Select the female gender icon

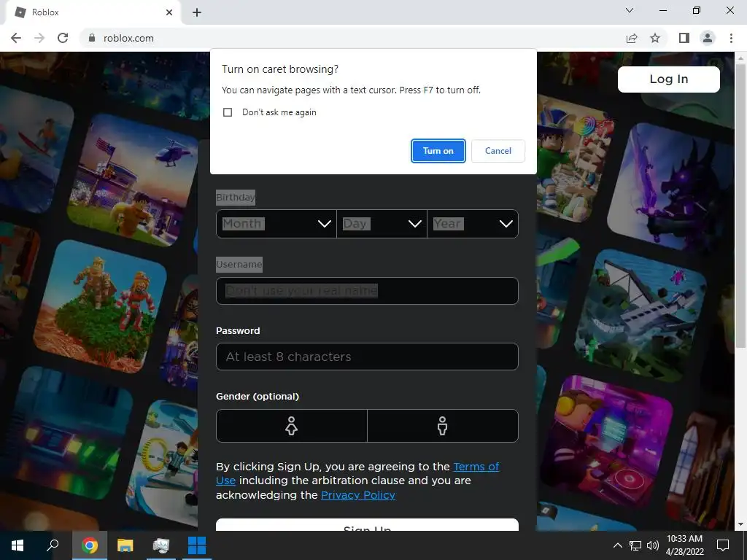click(292, 426)
